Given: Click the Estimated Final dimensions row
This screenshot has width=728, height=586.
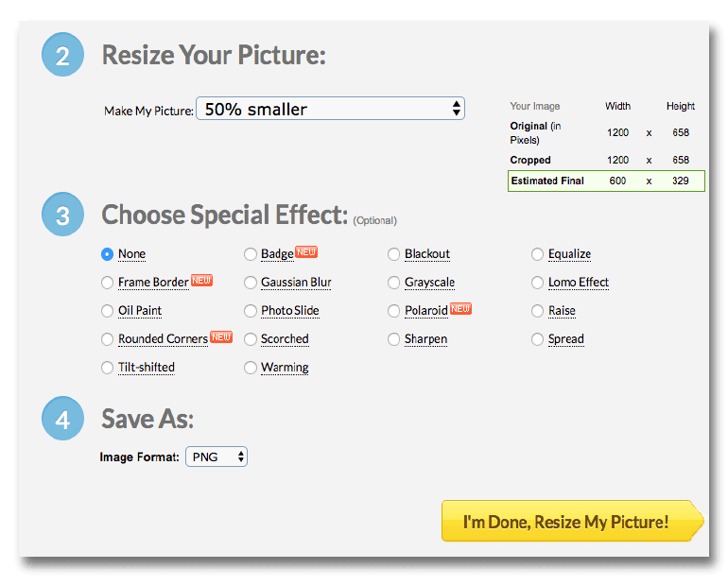Looking at the screenshot, I should [x=606, y=181].
